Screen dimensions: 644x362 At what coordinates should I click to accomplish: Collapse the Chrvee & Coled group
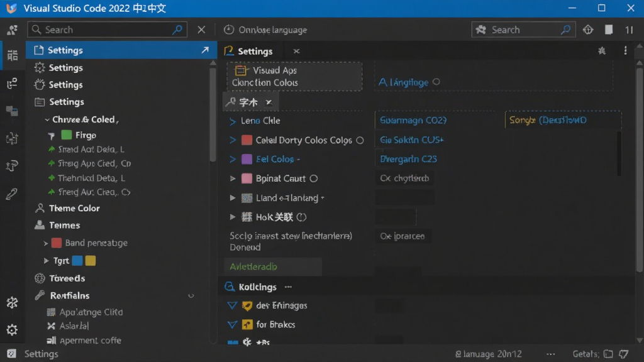(47, 119)
